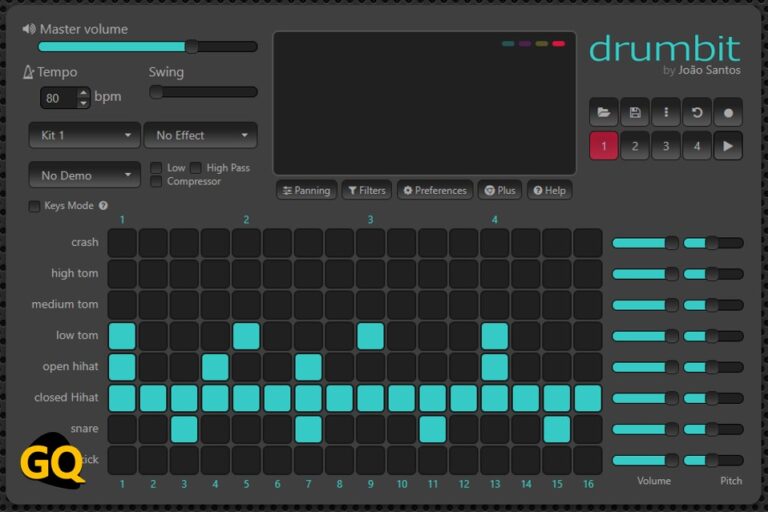The height and width of the screenshot is (512, 768).
Task: Select pattern slot 1
Action: click(x=603, y=146)
